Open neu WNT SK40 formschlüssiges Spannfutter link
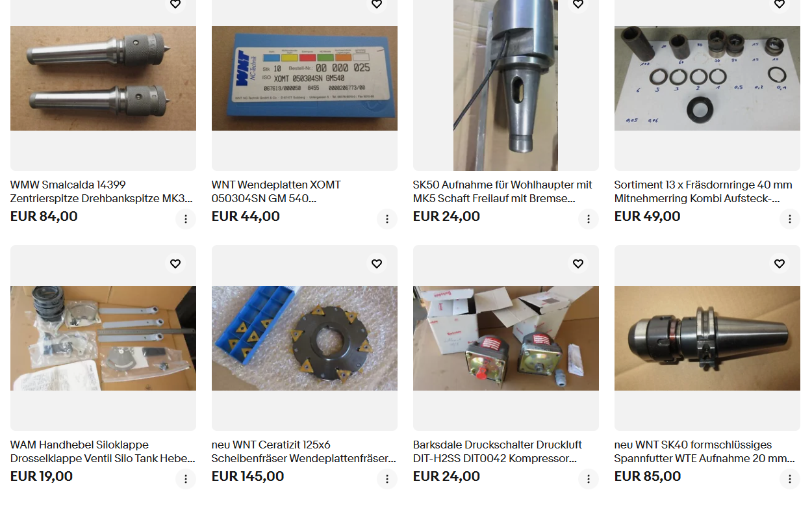This screenshot has width=812, height=505. [x=705, y=452]
